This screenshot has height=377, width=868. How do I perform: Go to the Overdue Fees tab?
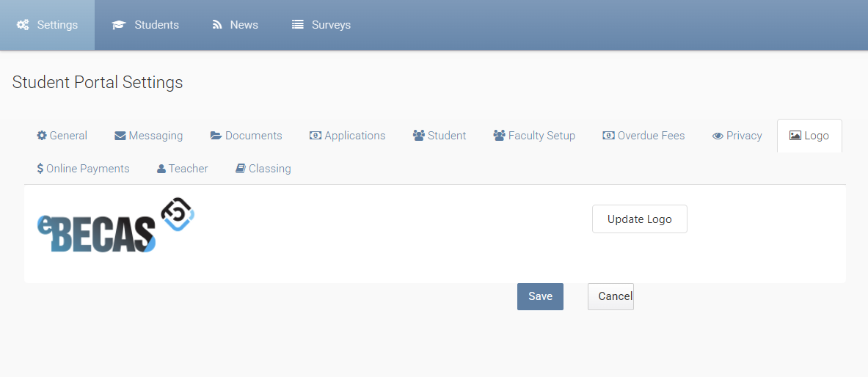click(643, 136)
